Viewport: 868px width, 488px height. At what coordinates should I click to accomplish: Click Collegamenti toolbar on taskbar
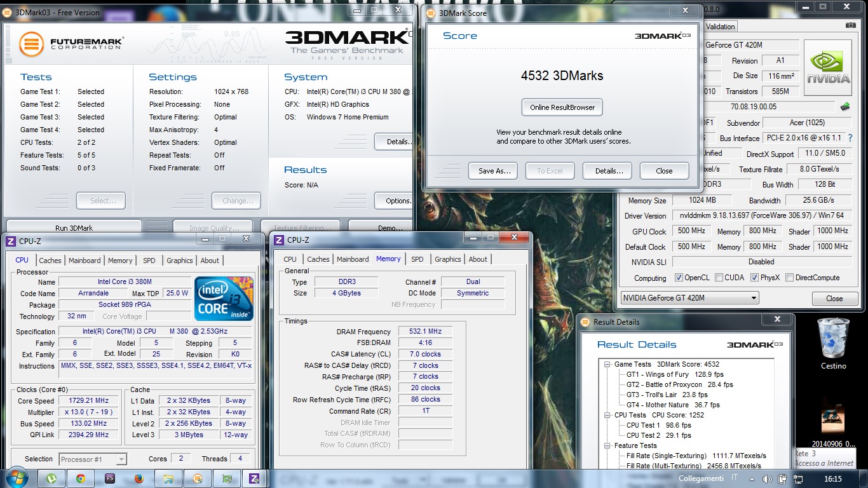(x=702, y=478)
